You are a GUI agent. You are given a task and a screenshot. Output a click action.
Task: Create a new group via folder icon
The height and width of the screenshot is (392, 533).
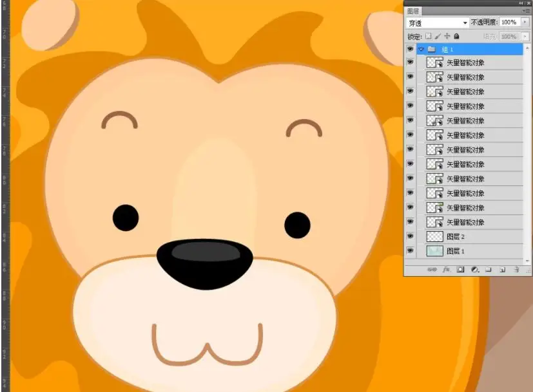click(489, 270)
